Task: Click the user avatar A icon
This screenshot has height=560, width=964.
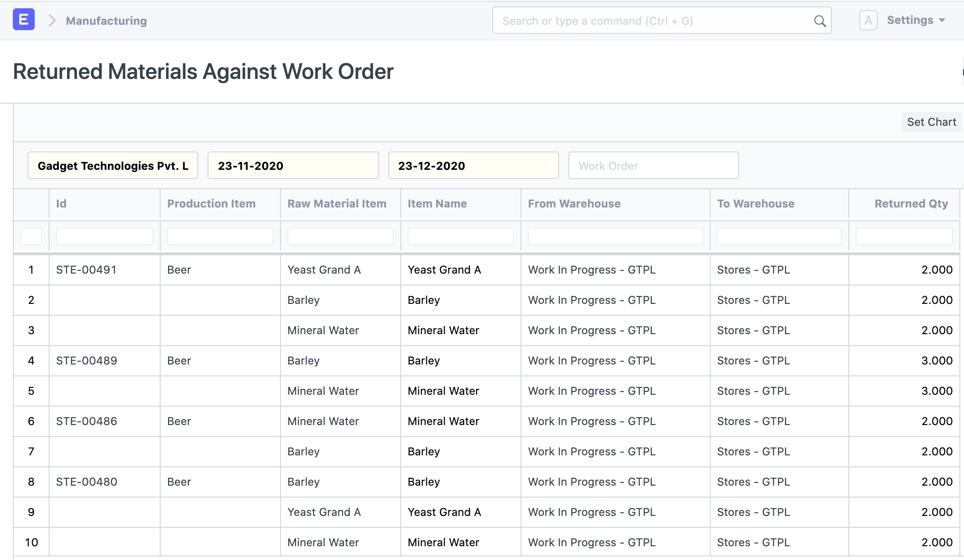Action: point(868,21)
